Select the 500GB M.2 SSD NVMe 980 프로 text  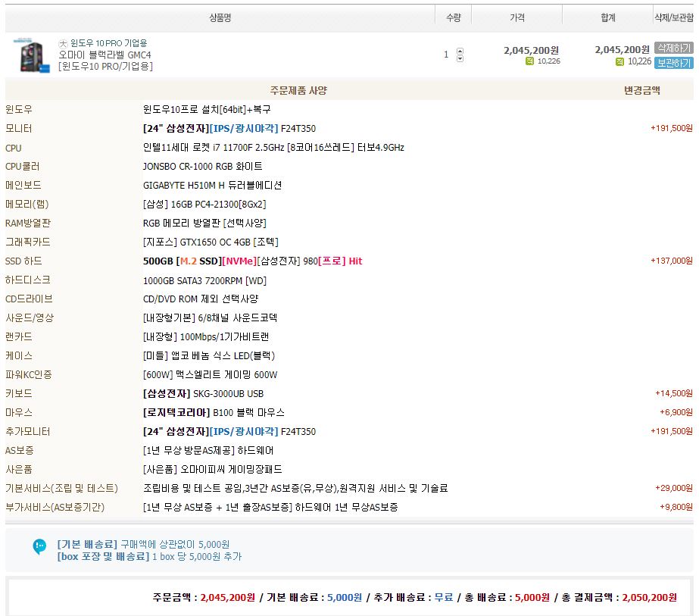253,261
